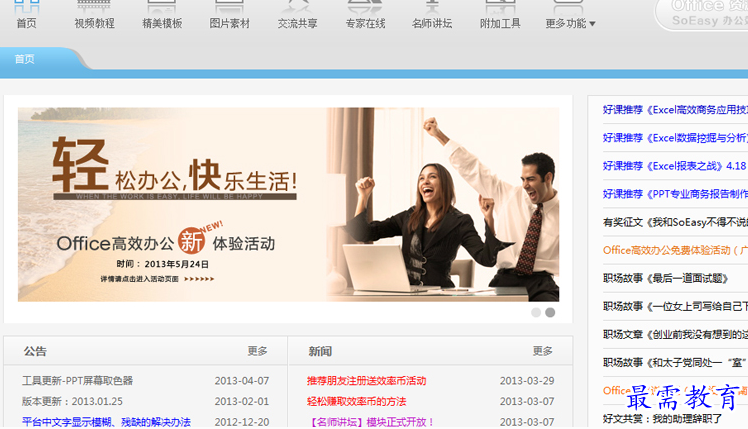
Task: Click the 新闻 section header
Action: click(320, 351)
